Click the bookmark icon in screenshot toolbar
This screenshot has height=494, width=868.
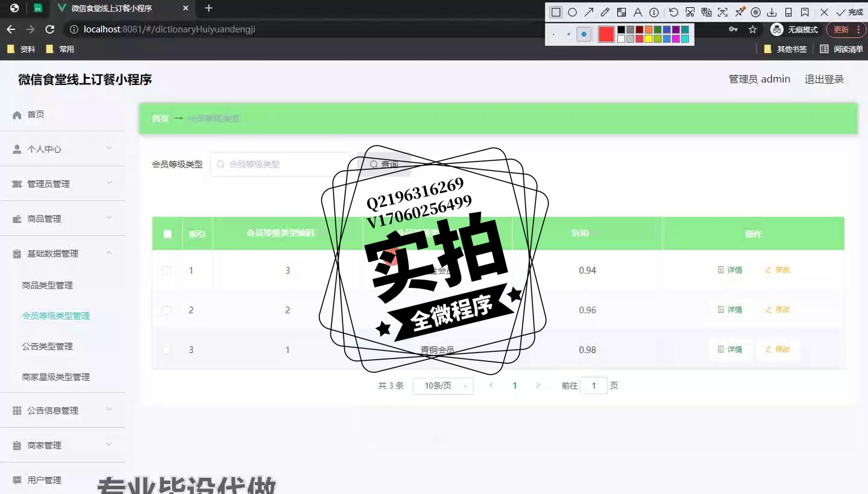[805, 12]
